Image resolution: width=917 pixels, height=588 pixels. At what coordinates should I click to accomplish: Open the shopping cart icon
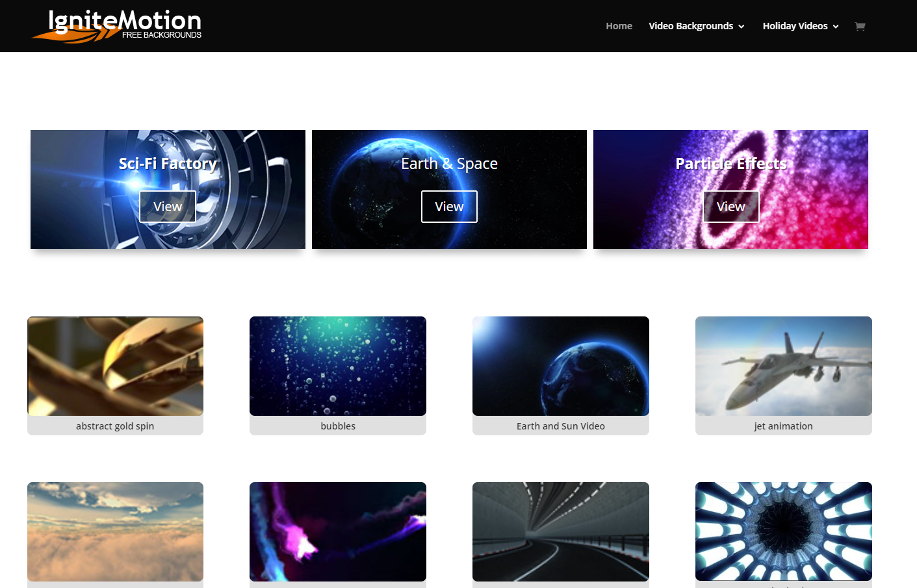[x=860, y=27]
